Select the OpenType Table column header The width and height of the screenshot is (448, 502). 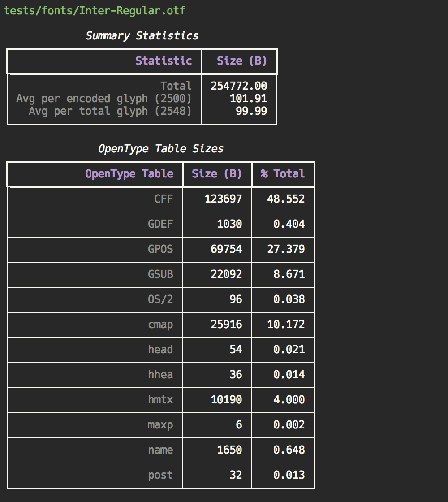(x=129, y=174)
